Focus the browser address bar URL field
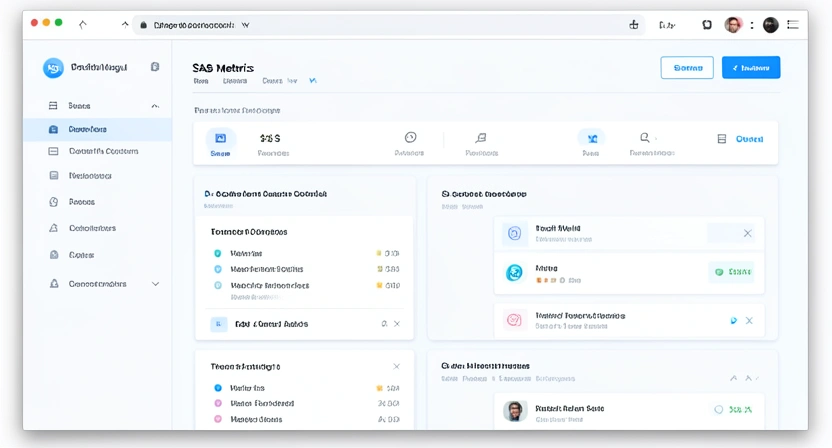Screen dimensions: 832x448 coord(388,25)
